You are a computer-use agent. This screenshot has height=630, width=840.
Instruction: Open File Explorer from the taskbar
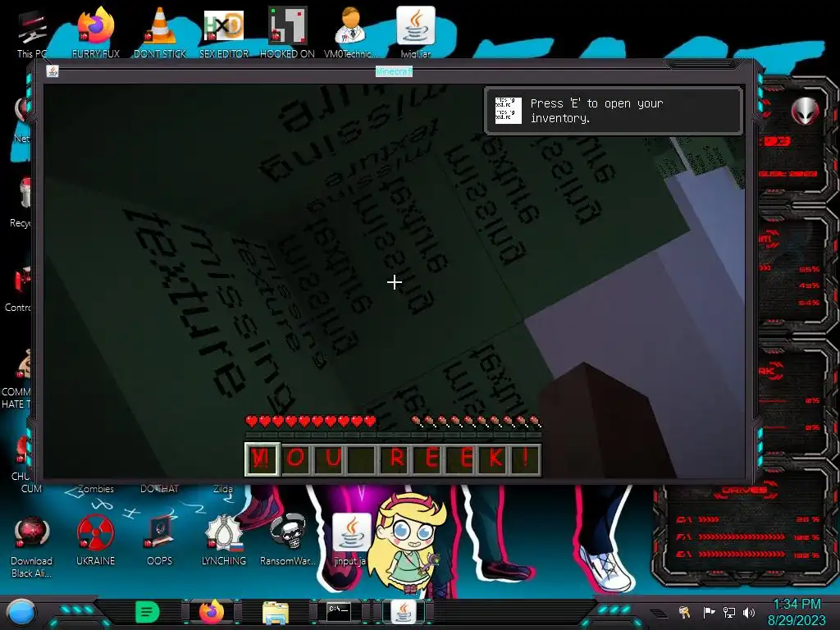point(276,612)
